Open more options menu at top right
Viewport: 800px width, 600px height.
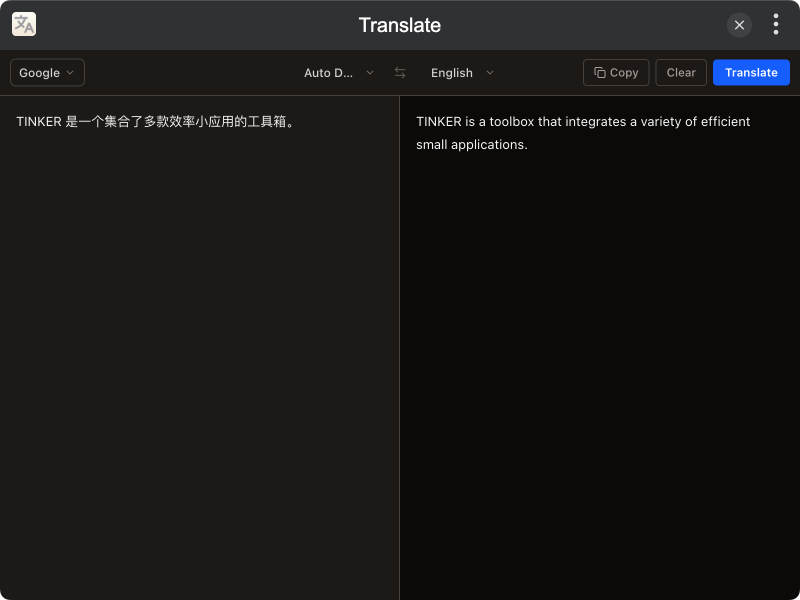pyautogui.click(x=775, y=24)
